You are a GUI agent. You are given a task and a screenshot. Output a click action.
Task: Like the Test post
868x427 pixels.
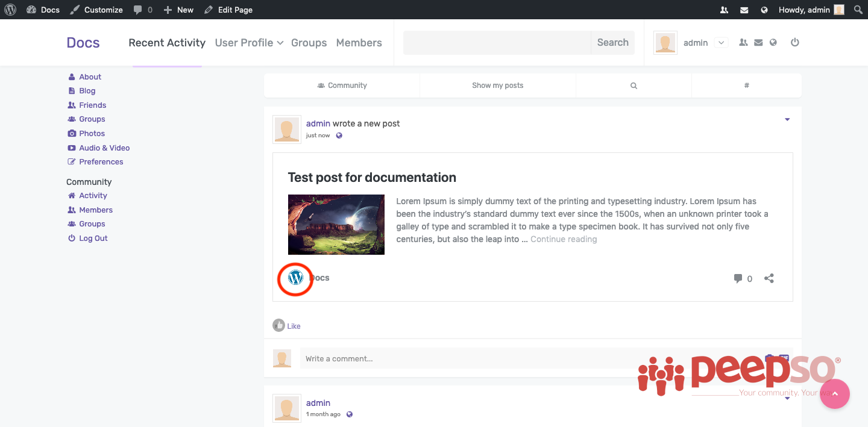coord(287,326)
